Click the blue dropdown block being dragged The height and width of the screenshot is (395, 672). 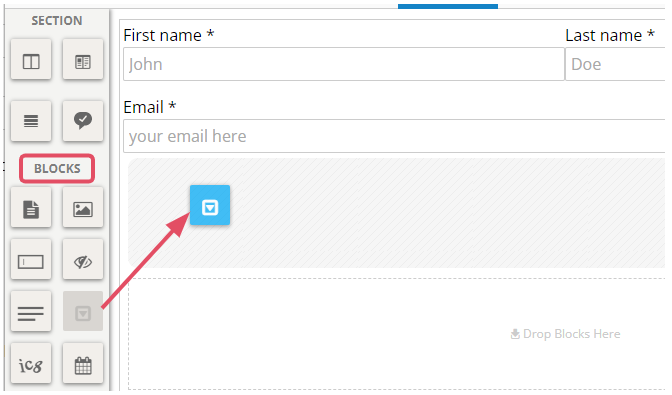tap(210, 205)
